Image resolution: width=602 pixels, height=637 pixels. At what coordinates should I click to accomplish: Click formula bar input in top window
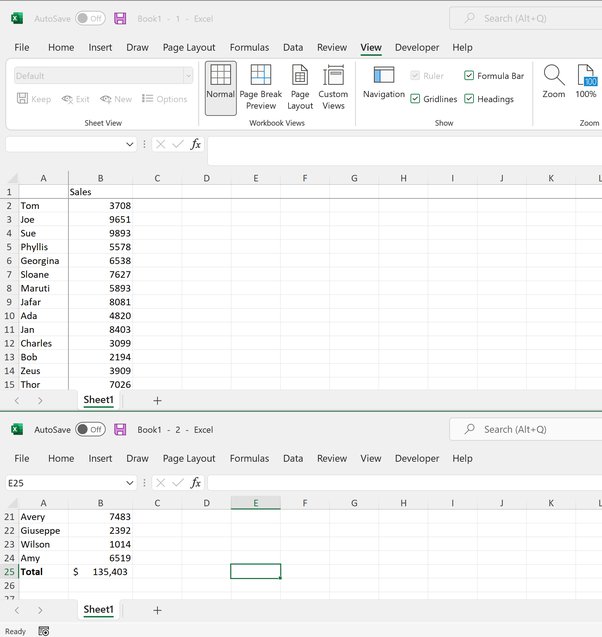[x=405, y=150]
